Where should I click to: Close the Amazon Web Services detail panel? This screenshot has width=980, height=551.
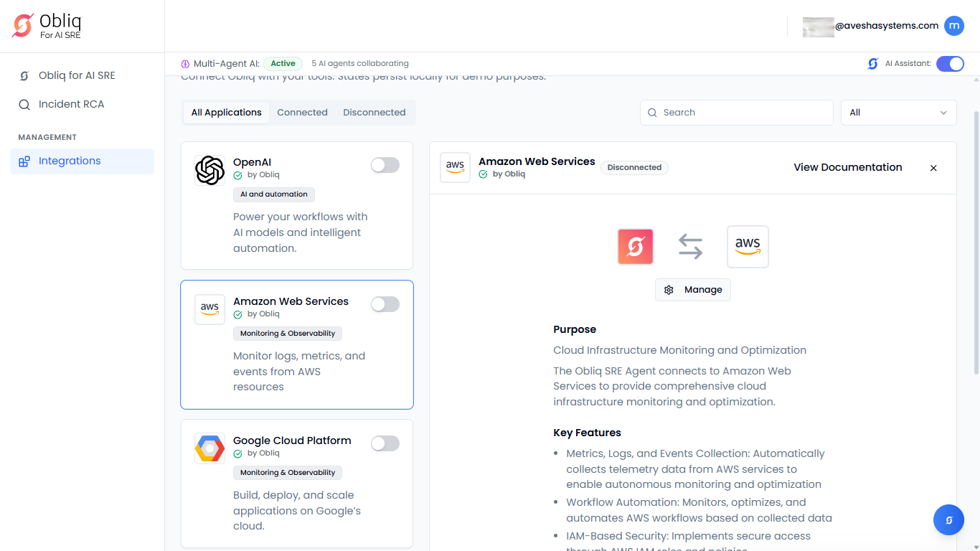coord(933,168)
